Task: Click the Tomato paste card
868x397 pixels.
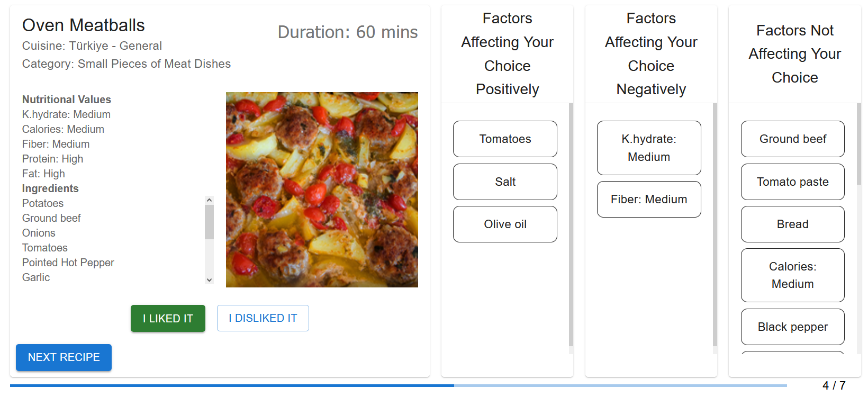Action: (792, 182)
